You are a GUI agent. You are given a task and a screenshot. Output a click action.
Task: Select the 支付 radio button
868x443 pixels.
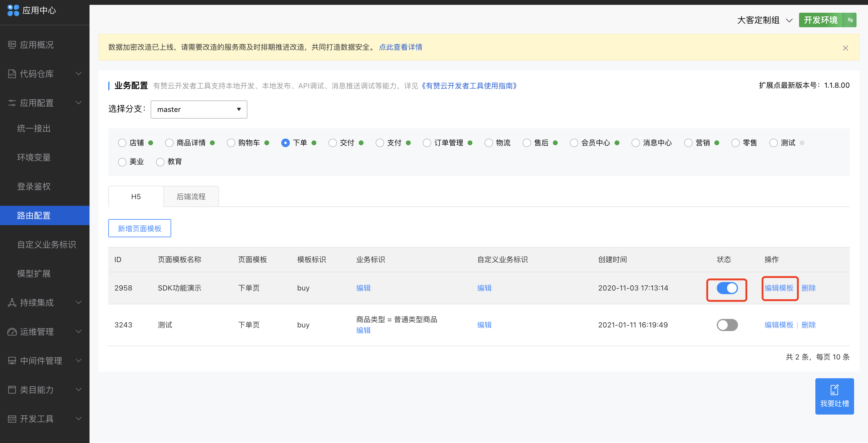[x=380, y=143]
